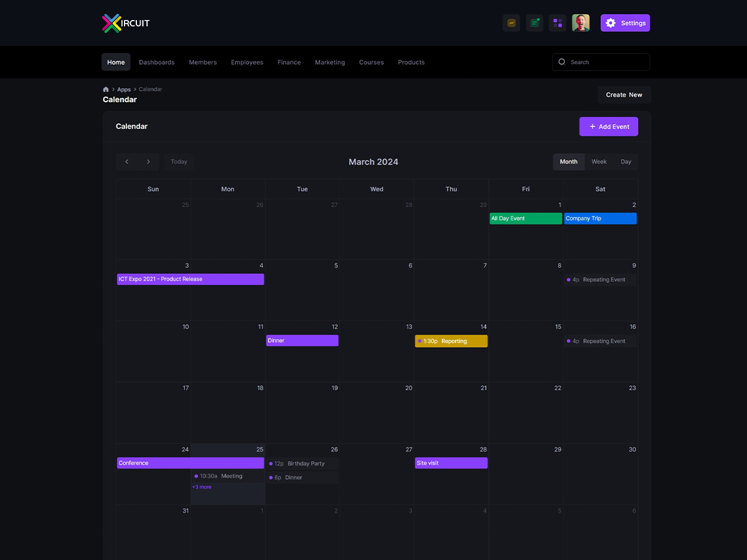Open the Site visit event
The image size is (747, 560).
[451, 463]
